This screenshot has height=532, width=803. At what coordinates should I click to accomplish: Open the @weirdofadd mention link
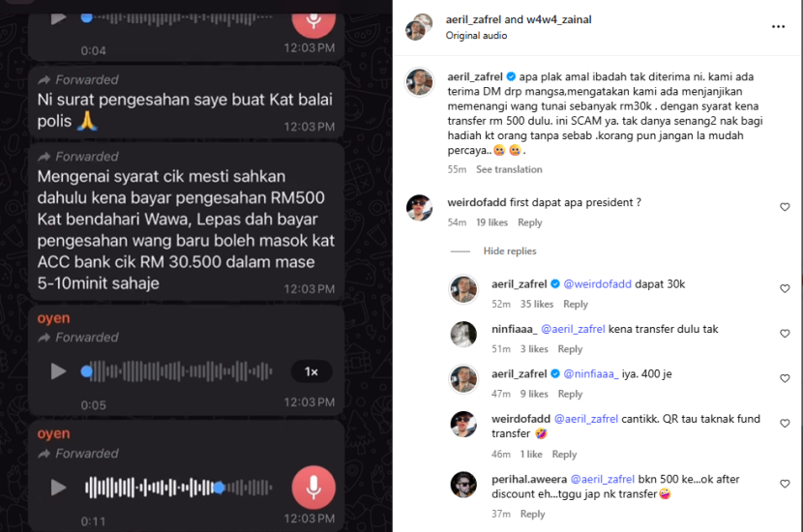[597, 284]
